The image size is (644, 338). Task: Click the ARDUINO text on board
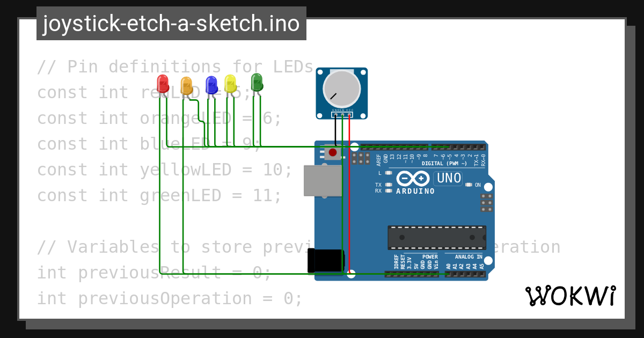pyautogui.click(x=415, y=192)
